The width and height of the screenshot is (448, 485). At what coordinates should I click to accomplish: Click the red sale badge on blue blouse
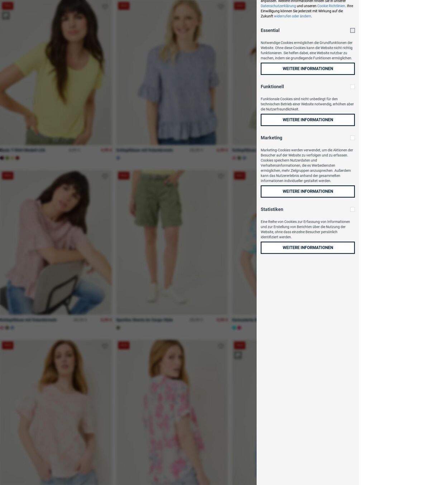tap(124, 6)
